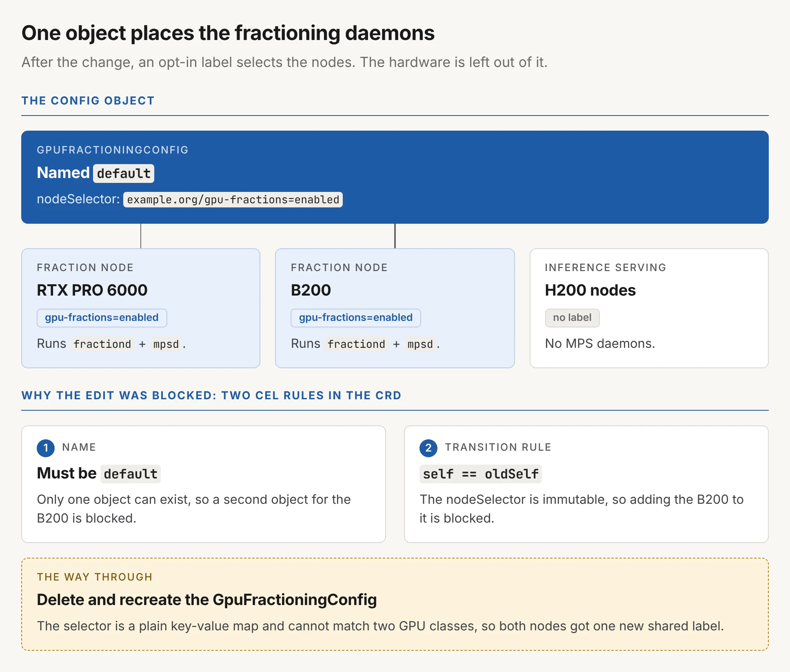Click the "TRANSITION RULE" label
This screenshot has height=672, width=790.
(498, 447)
